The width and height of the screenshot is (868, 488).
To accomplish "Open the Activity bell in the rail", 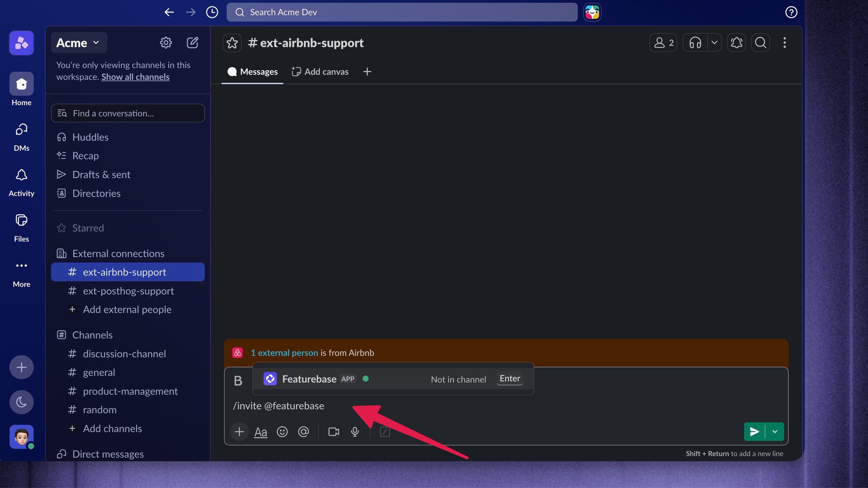I will tap(22, 183).
